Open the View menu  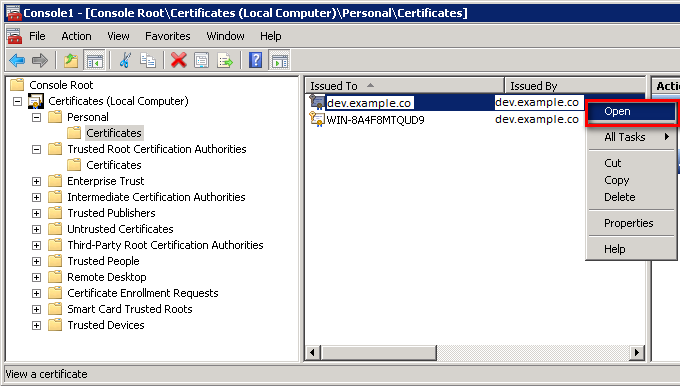point(118,36)
